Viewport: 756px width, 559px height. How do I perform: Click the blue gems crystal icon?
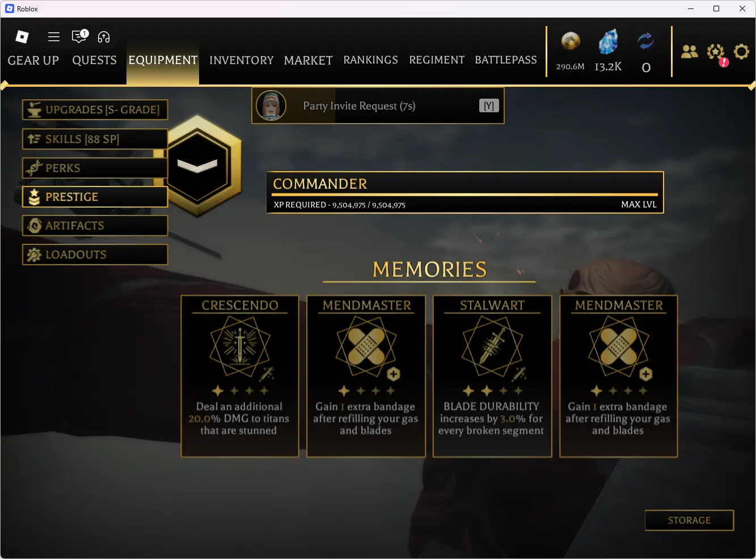[608, 43]
